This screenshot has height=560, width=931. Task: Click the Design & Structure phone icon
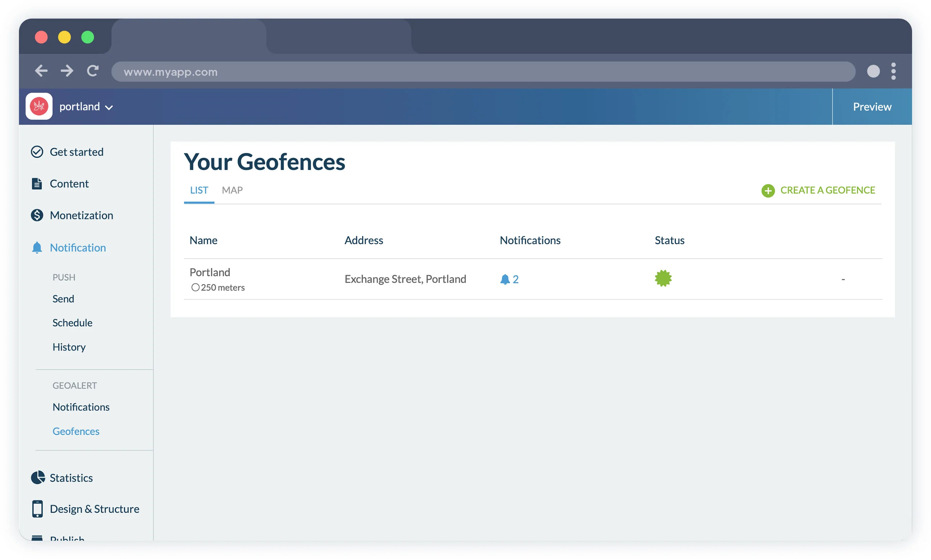coord(38,509)
